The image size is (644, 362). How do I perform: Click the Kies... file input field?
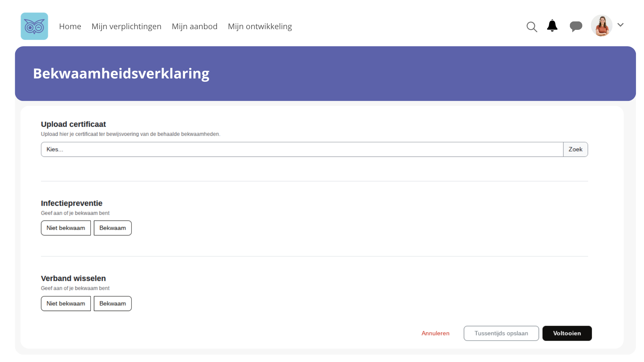[x=302, y=149]
